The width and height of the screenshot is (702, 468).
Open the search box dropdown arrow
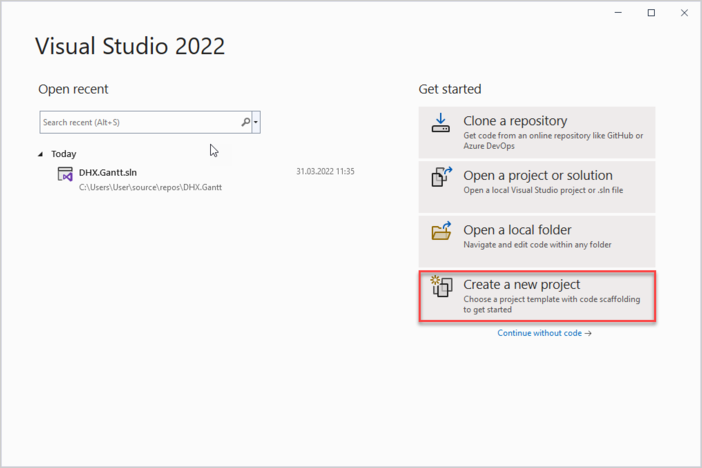(257, 122)
